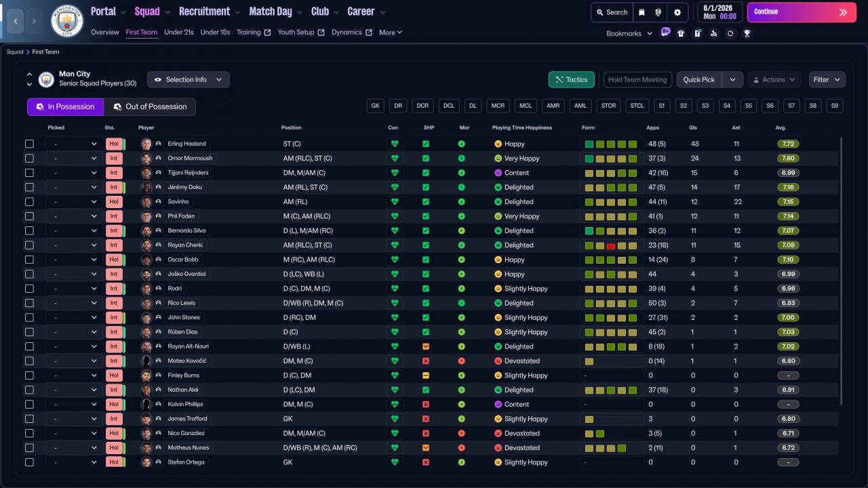Click the bookmark icon beside Search

coord(642,12)
